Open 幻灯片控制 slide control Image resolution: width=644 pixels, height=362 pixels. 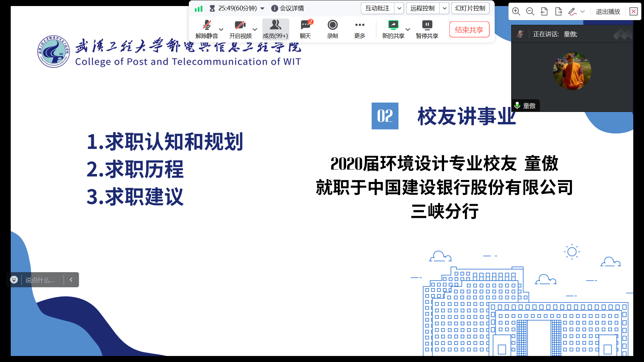click(470, 8)
